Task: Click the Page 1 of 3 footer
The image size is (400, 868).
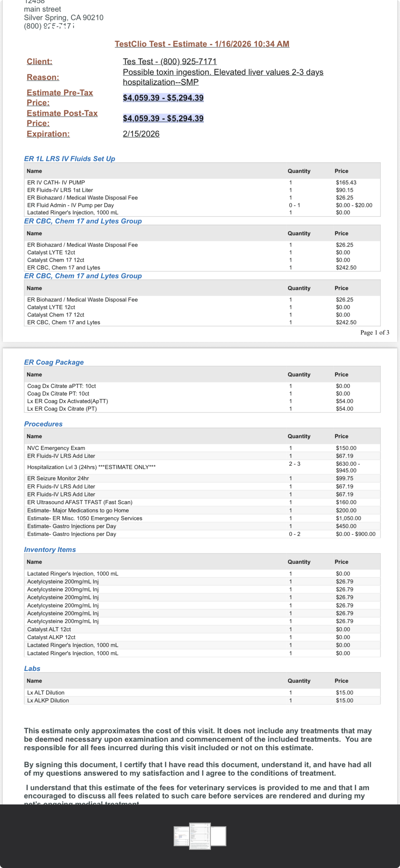Action: point(374,333)
